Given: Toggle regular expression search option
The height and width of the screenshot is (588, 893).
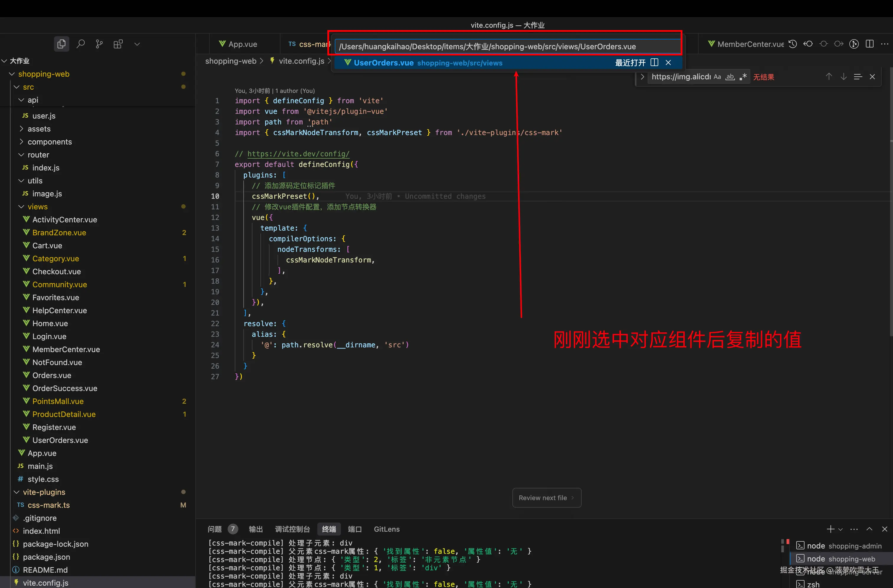Looking at the screenshot, I should [x=743, y=77].
